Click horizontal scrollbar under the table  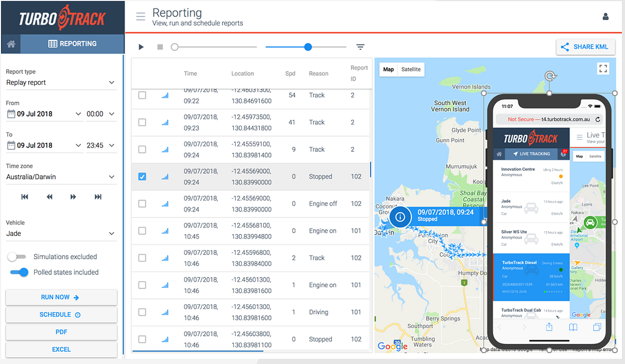pyautogui.click(x=198, y=351)
